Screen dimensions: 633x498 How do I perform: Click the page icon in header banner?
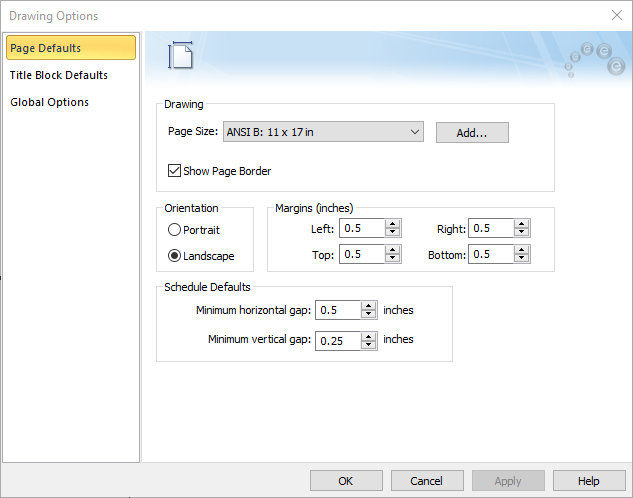180,56
